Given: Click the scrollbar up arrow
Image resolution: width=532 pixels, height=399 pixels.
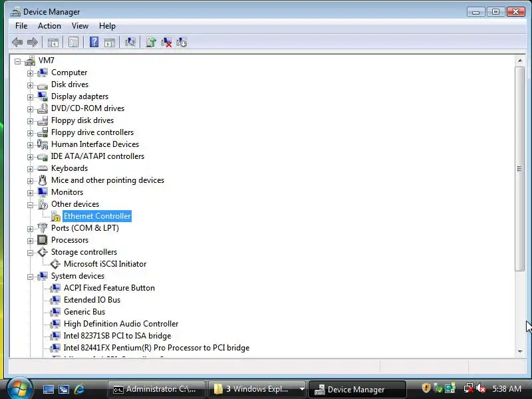Looking at the screenshot, I should point(520,61).
